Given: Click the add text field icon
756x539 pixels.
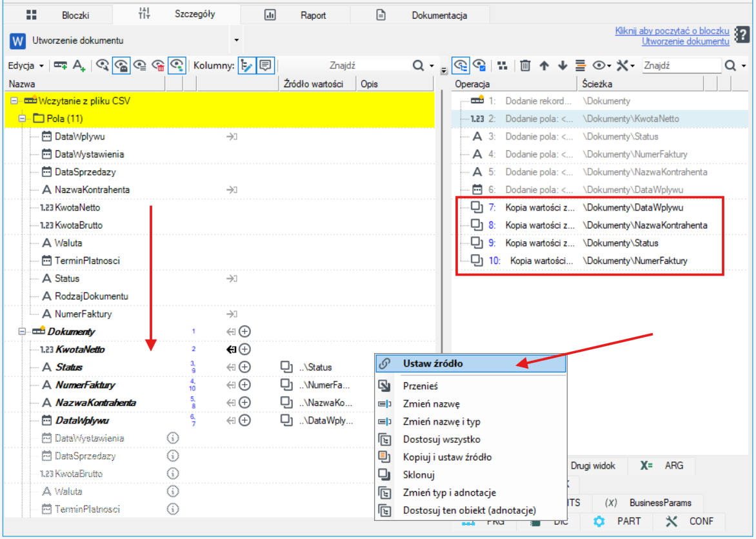Looking at the screenshot, I should click(79, 66).
